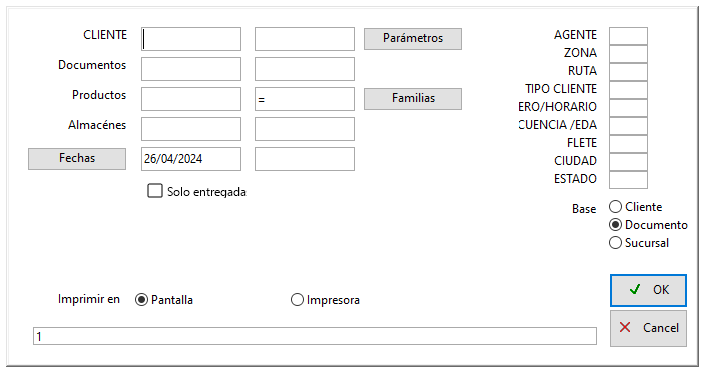Click the AGENTE input box
The image size is (708, 374).
[628, 36]
